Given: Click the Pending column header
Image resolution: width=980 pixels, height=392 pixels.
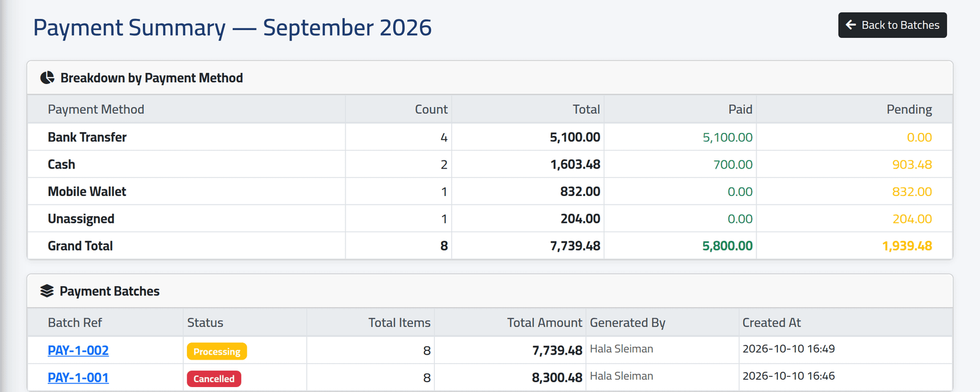Looking at the screenshot, I should point(910,110).
